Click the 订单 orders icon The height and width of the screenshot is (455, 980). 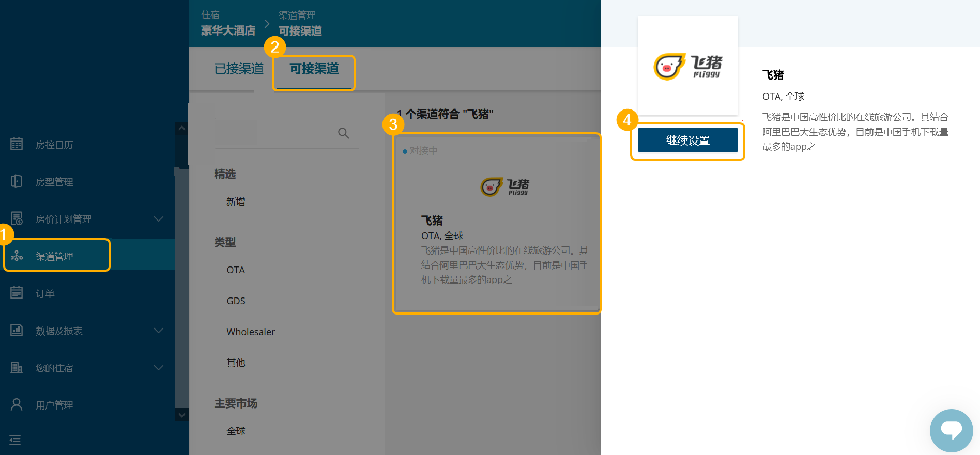(x=17, y=293)
